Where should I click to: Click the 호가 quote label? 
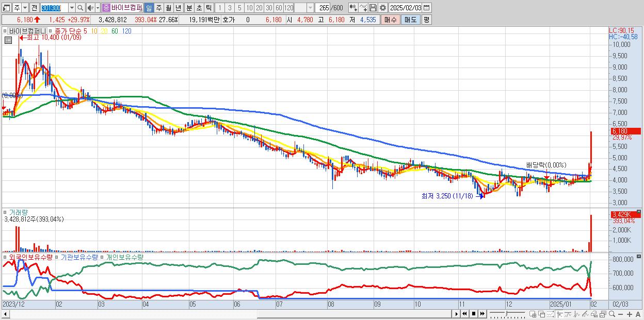coord(228,20)
